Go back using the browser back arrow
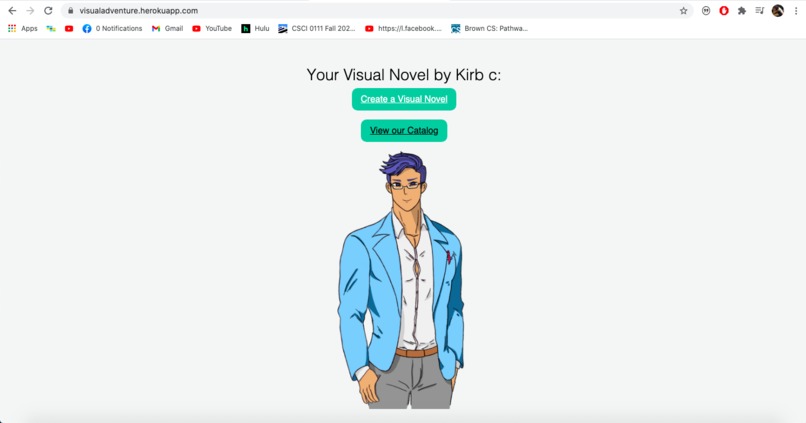 click(12, 11)
